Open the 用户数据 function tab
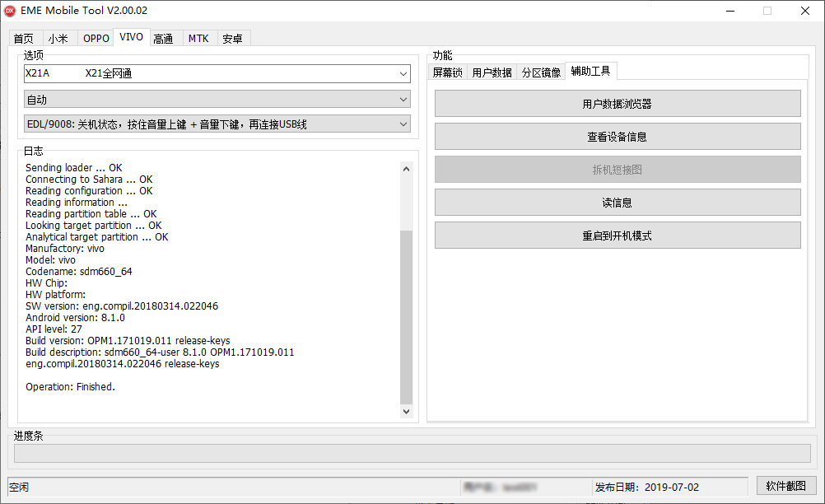This screenshot has height=504, width=825. (492, 72)
